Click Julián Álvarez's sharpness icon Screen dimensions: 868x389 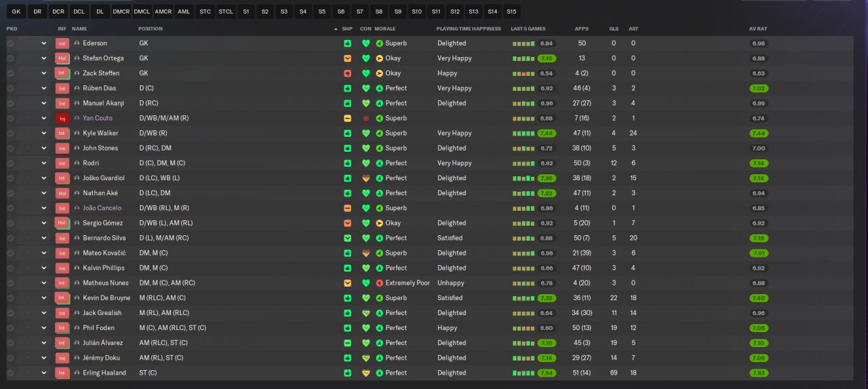tap(347, 343)
